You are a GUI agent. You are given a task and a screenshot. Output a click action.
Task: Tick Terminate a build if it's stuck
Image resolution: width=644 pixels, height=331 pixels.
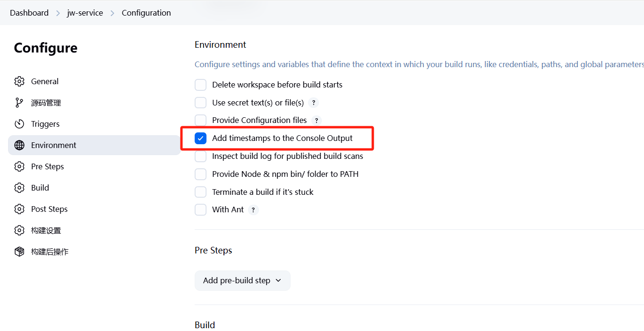201,192
